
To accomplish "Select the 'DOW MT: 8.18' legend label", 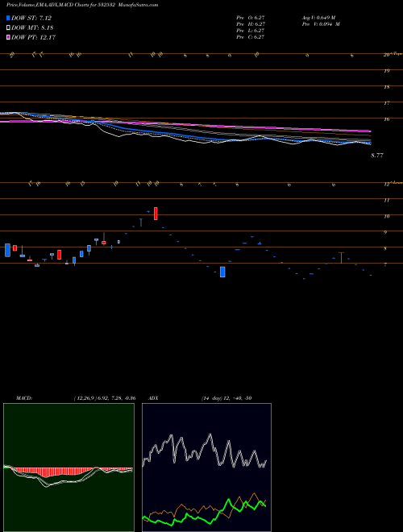I will point(32,28).
